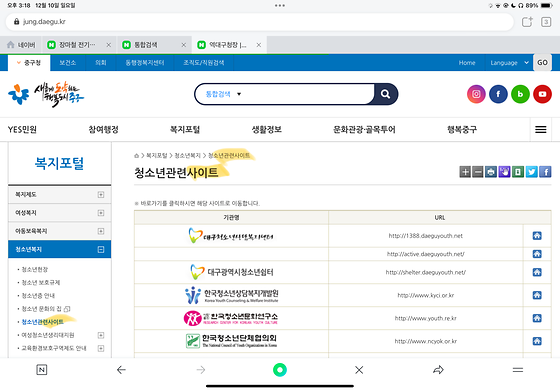The width and height of the screenshot is (560, 391).
Task: Go to 의회 site link
Action: [x=101, y=63]
